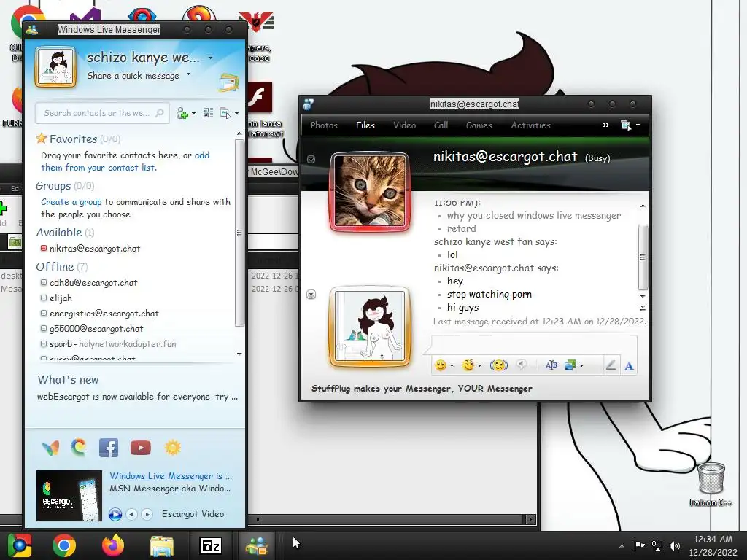Click the chat history scrollbar
The height and width of the screenshot is (560, 747).
[x=643, y=257]
